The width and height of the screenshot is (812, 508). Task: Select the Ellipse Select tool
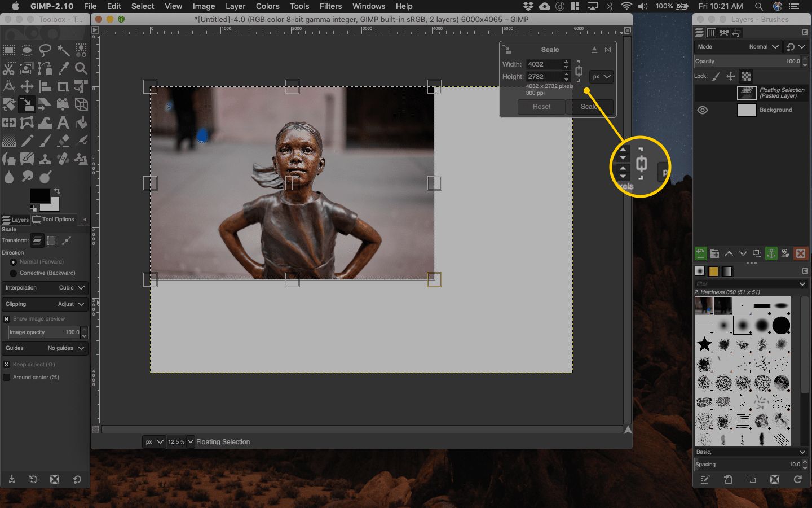tap(27, 50)
